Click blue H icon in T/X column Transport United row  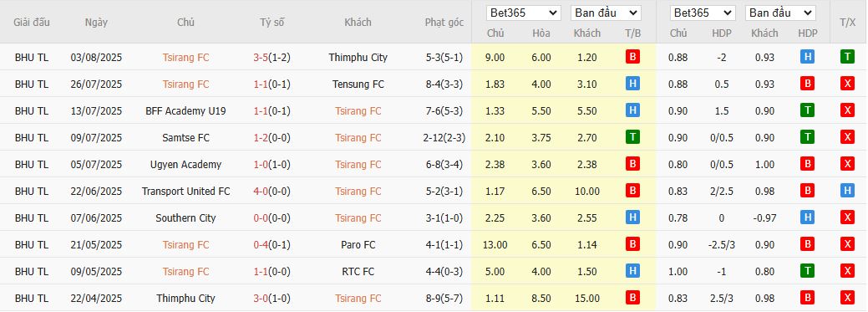tap(847, 191)
